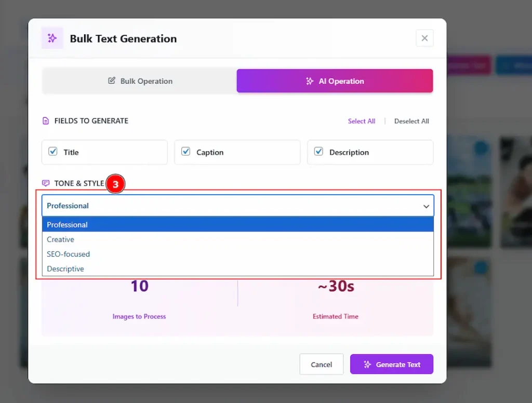Click the Select All link
This screenshot has width=532, height=403.
(362, 121)
